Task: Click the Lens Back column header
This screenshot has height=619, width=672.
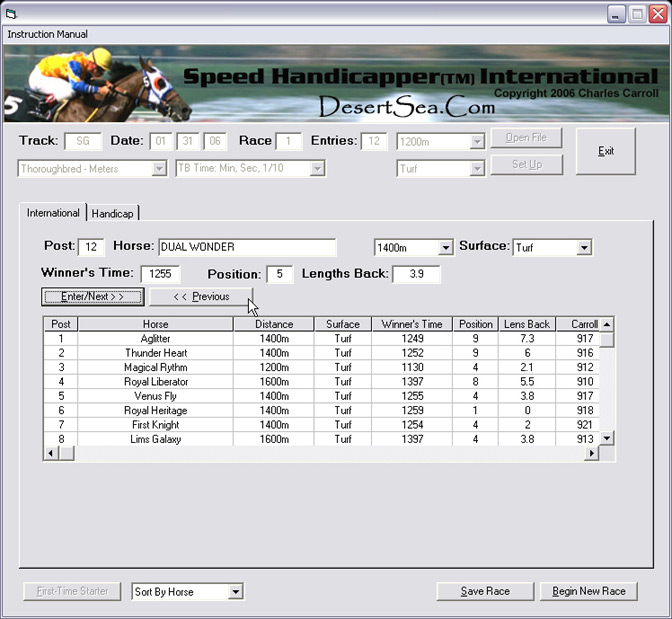Action: [527, 325]
